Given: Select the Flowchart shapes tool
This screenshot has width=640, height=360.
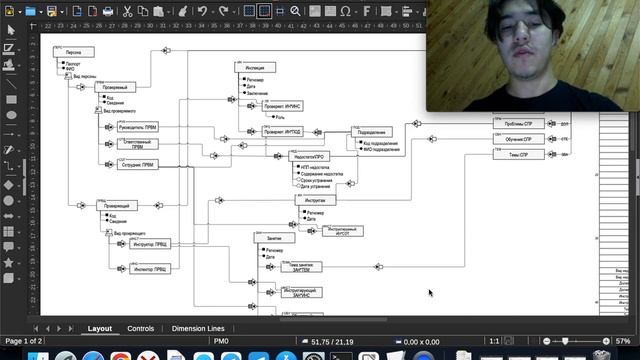Looking at the screenshot, I should tap(9, 231).
